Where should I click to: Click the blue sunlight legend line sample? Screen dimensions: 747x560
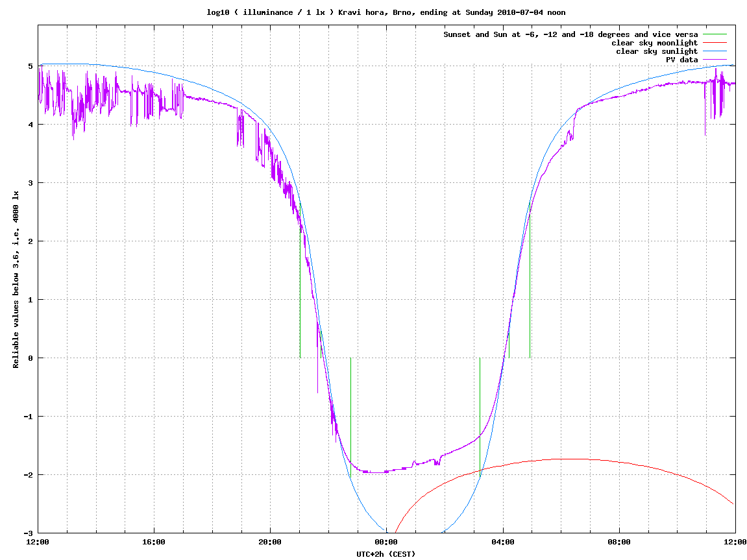click(715, 51)
